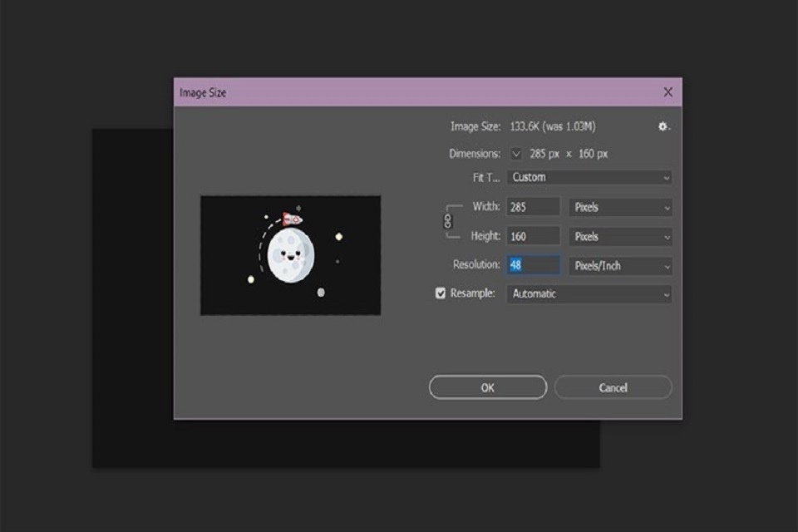Click the 'Height:' label

coord(485,236)
